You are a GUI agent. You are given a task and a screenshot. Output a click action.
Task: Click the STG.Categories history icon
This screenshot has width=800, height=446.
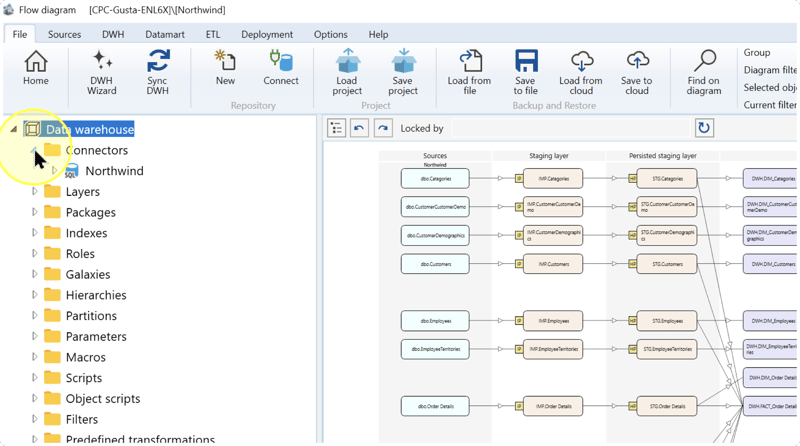[633, 179]
